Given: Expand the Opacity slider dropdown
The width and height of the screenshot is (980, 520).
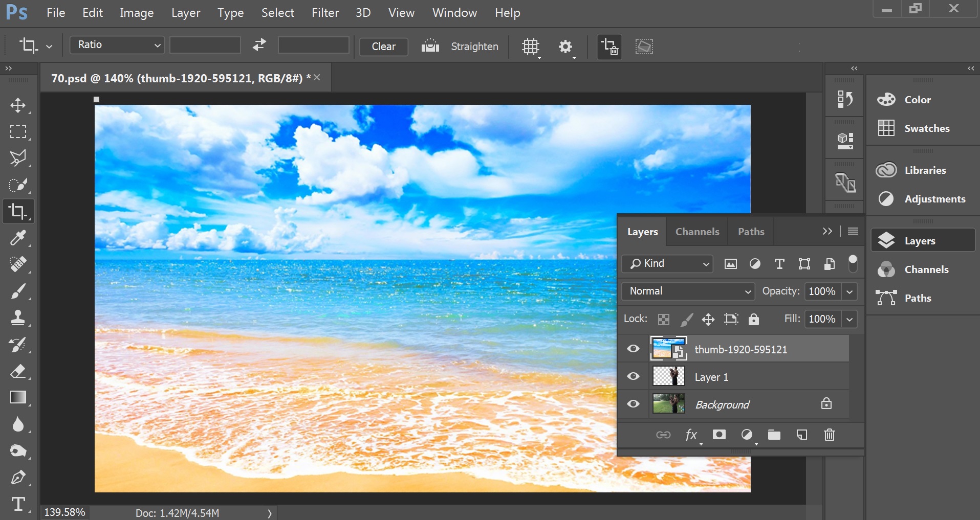Looking at the screenshot, I should coord(850,291).
